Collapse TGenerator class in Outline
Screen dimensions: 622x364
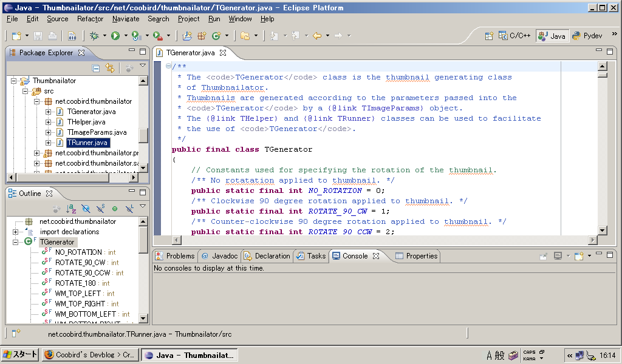click(15, 242)
